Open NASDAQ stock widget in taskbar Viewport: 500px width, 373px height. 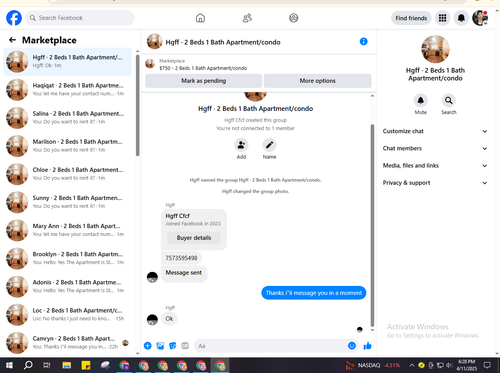(x=372, y=365)
